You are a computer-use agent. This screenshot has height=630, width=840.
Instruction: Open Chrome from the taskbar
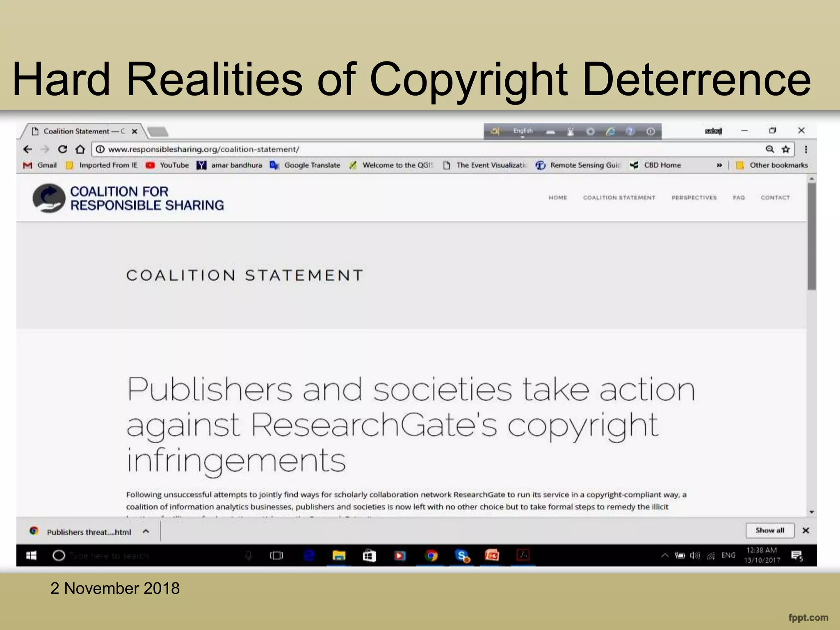point(431,556)
